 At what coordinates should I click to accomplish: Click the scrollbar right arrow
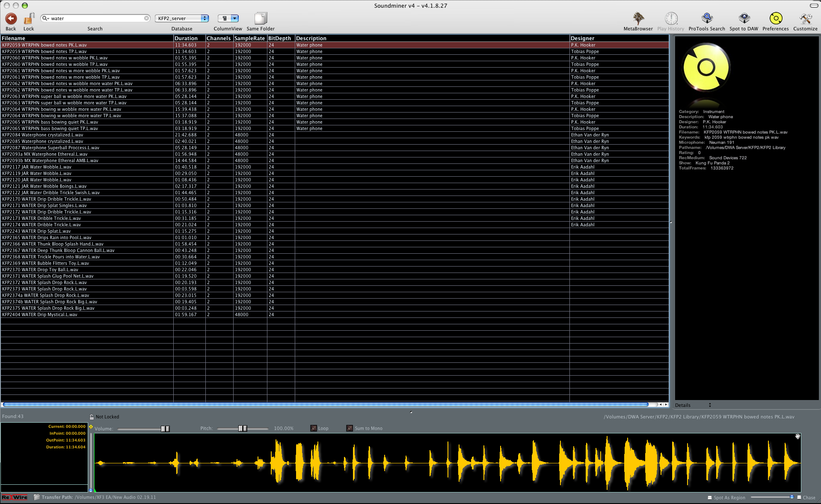click(x=666, y=404)
